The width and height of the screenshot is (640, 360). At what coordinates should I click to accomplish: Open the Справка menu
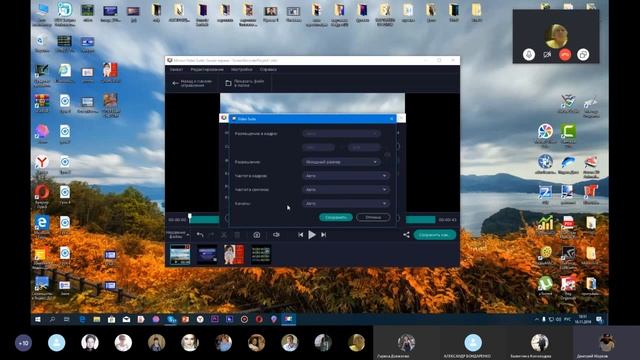click(x=268, y=70)
